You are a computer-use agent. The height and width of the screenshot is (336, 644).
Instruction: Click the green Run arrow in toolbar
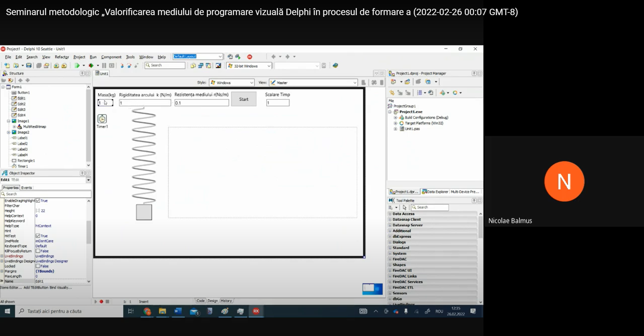pyautogui.click(x=77, y=66)
